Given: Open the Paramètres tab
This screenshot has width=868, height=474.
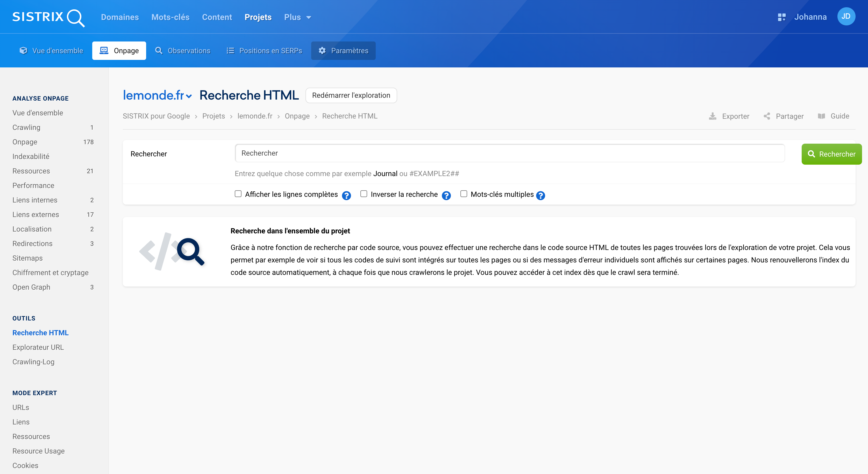Looking at the screenshot, I should [343, 51].
